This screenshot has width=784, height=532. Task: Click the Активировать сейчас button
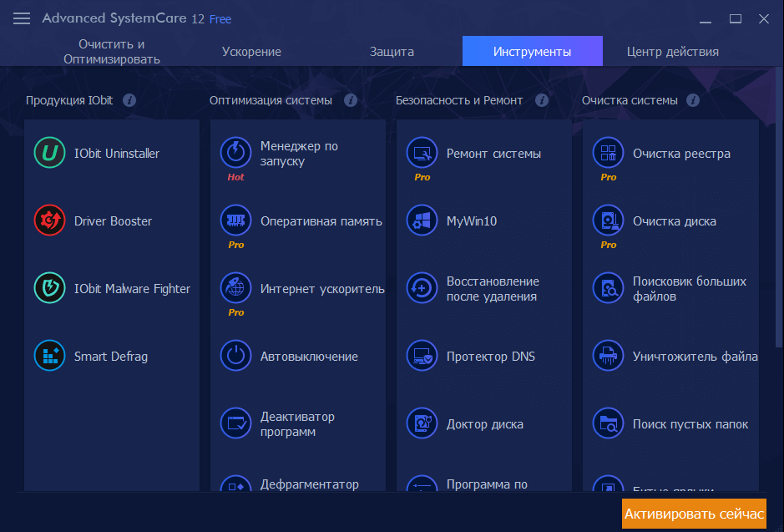point(694,514)
